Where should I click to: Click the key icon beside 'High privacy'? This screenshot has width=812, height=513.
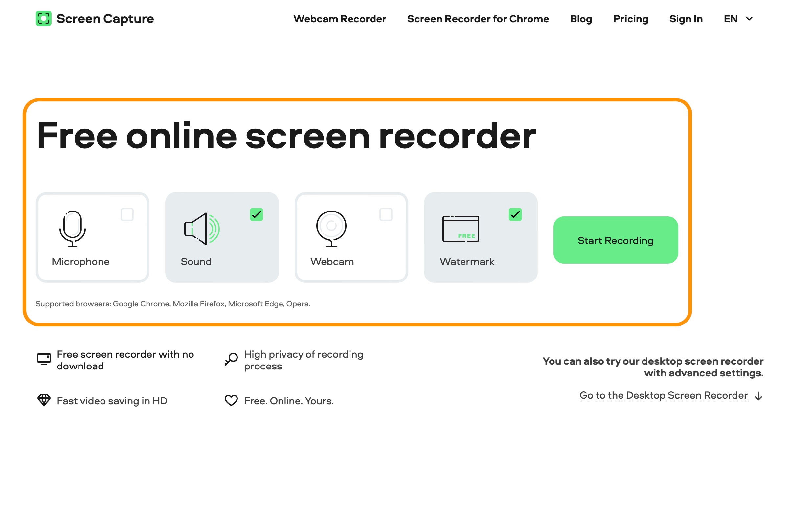click(231, 359)
